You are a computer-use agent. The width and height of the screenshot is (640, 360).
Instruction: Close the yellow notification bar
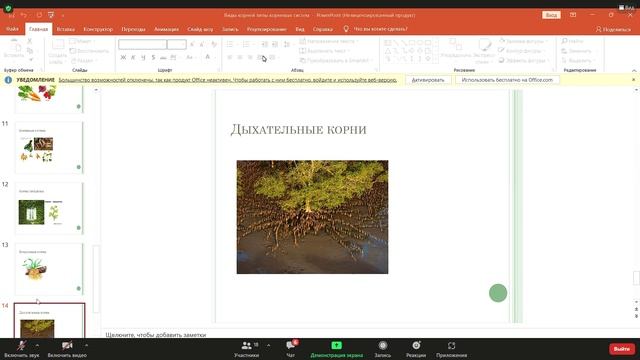[x=633, y=80]
